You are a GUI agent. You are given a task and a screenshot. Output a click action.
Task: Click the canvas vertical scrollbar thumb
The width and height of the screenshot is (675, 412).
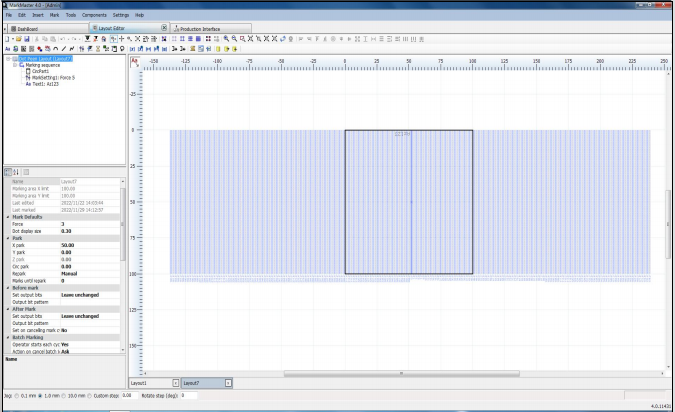point(668,224)
